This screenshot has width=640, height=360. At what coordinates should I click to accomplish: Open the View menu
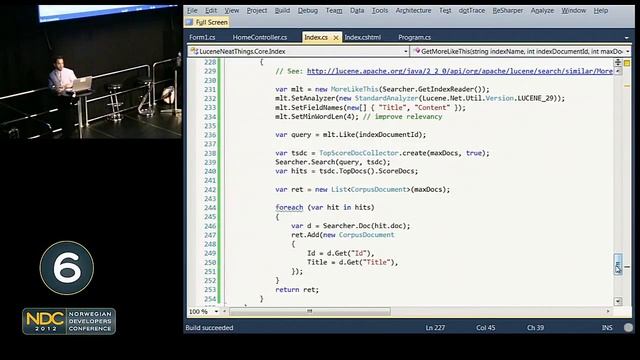[231, 11]
